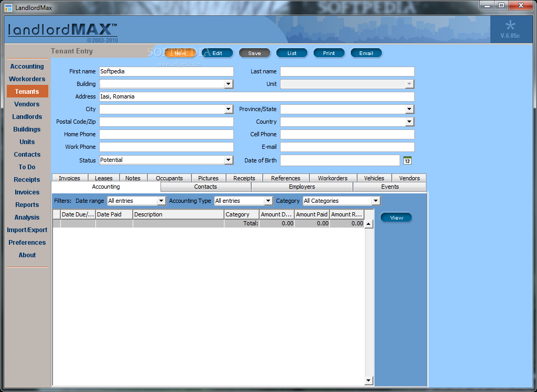537x392 pixels.
Task: Click the First name field
Action: pos(166,72)
